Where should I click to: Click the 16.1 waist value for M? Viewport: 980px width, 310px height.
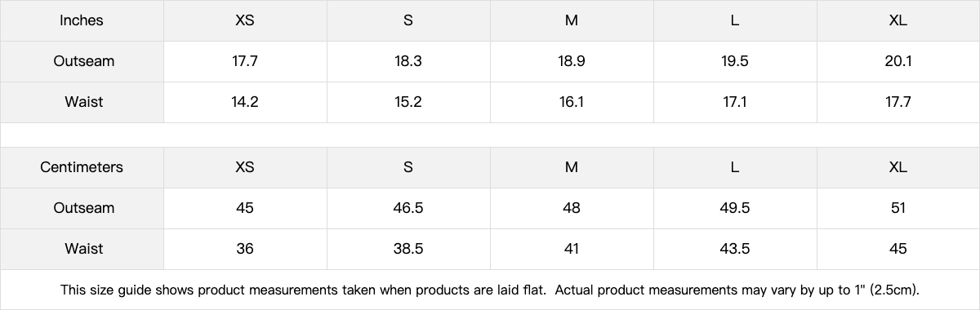[x=572, y=102]
